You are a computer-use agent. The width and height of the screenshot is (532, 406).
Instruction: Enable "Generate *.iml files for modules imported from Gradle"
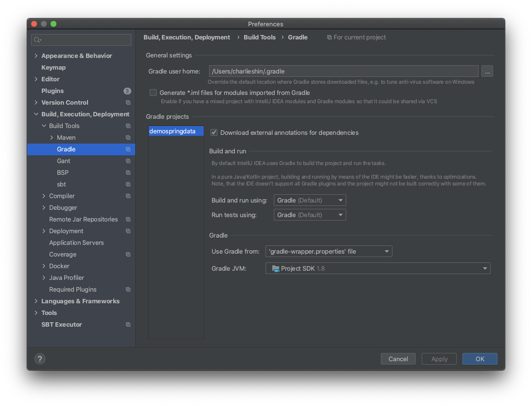coord(153,92)
